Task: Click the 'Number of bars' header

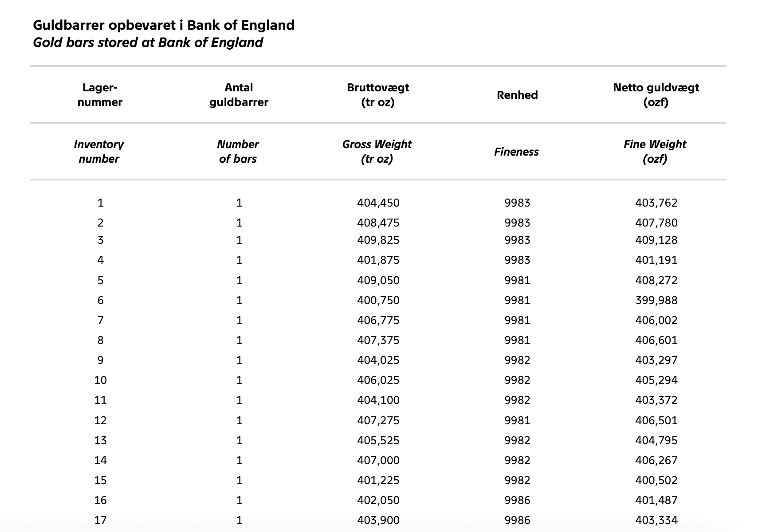Action: (x=238, y=152)
